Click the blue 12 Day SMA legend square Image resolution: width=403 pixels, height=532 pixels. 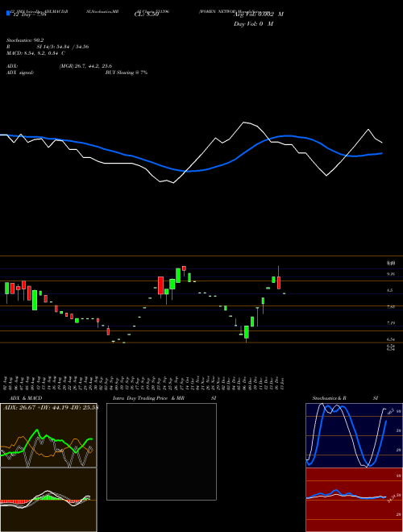coord(9,14)
